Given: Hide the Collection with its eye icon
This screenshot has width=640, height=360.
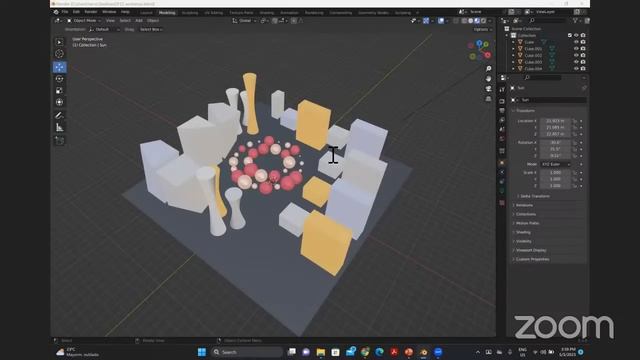Looking at the screenshot, I should point(576,36).
